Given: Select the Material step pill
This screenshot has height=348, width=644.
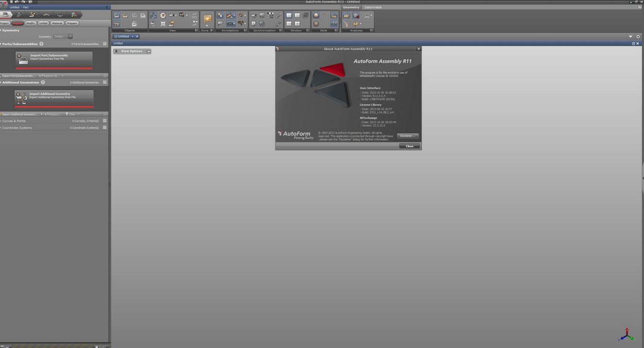Looking at the screenshot, I should tap(57, 23).
